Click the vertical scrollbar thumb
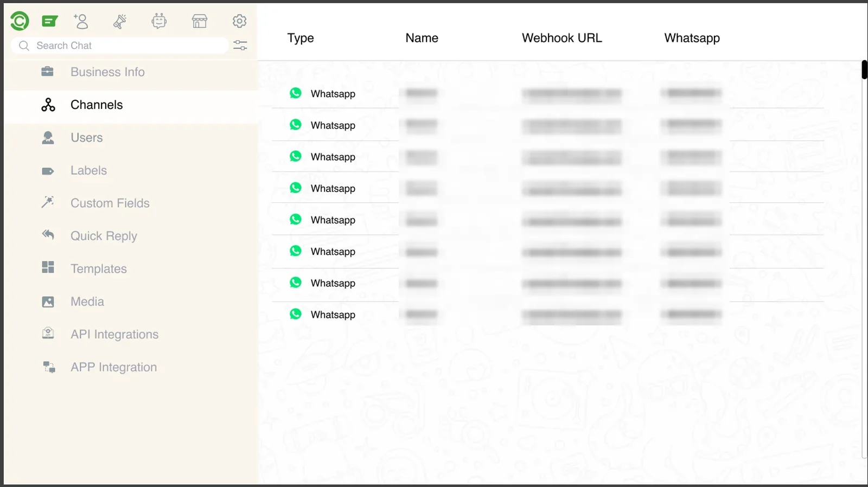The image size is (868, 487). (x=864, y=70)
